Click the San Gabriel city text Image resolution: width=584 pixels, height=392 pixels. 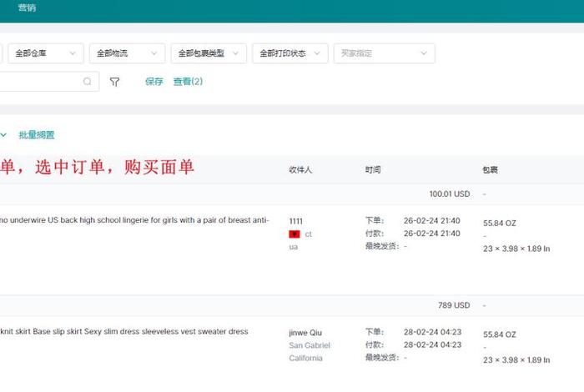tap(310, 345)
